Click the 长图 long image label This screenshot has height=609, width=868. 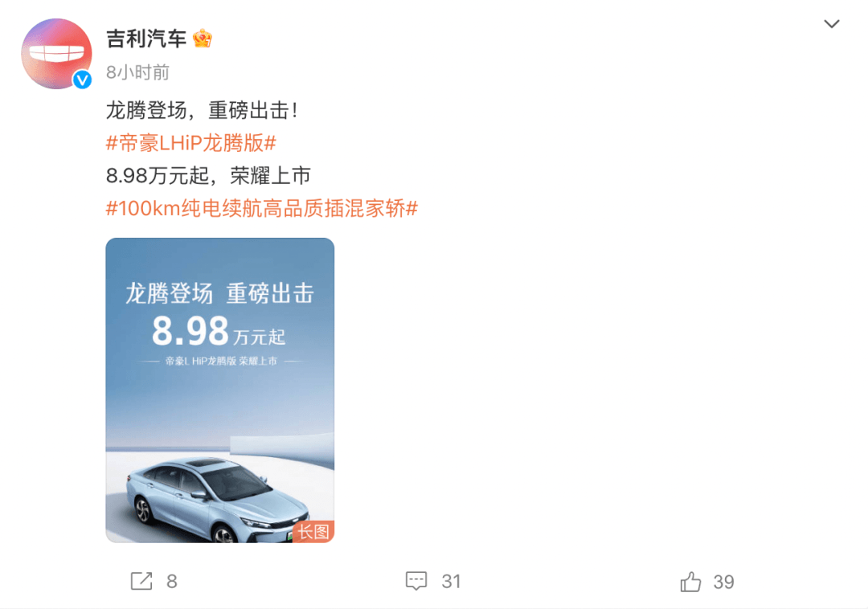click(x=313, y=532)
